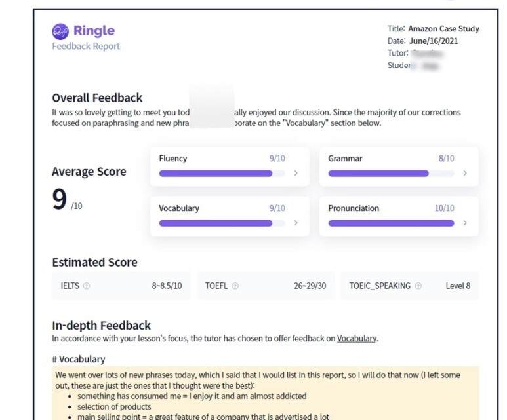Click the Amazon Case Study title
The width and height of the screenshot is (507, 420).
coord(443,29)
